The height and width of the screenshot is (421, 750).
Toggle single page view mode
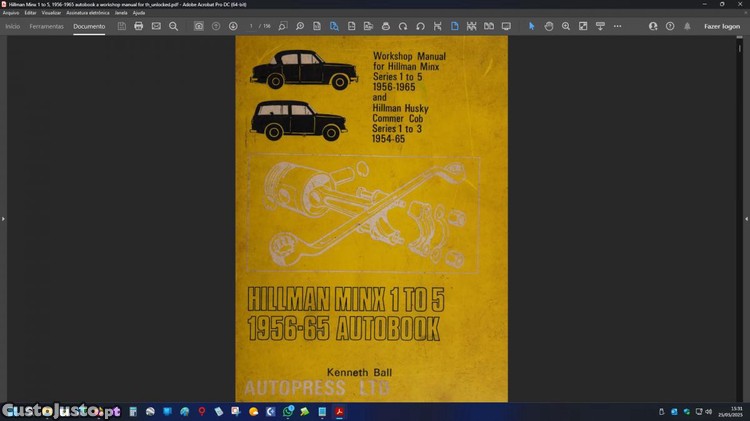coord(454,26)
